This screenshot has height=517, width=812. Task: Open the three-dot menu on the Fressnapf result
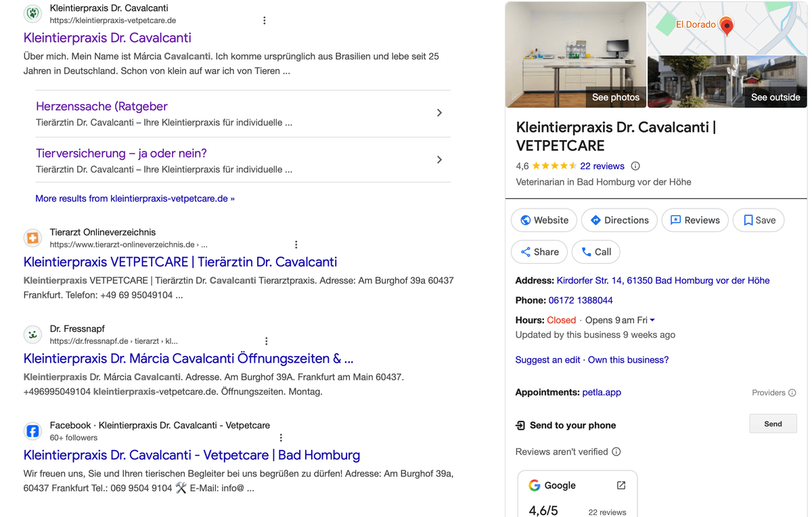click(x=266, y=340)
